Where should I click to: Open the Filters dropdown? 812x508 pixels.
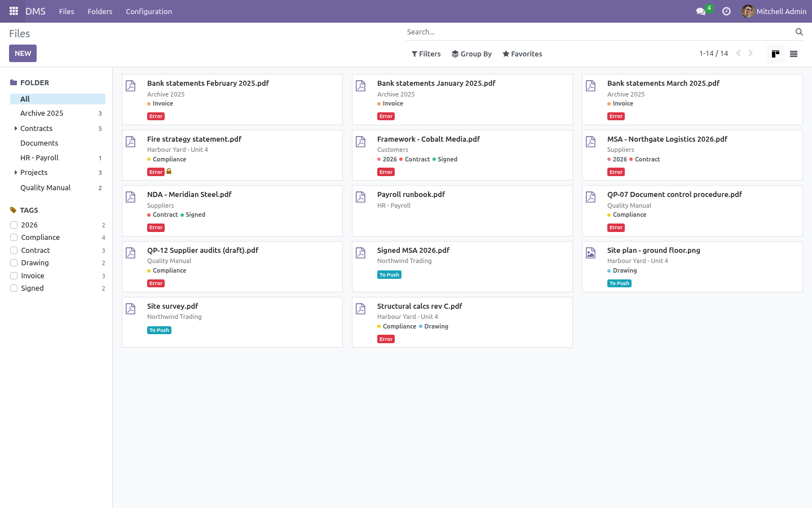(426, 54)
